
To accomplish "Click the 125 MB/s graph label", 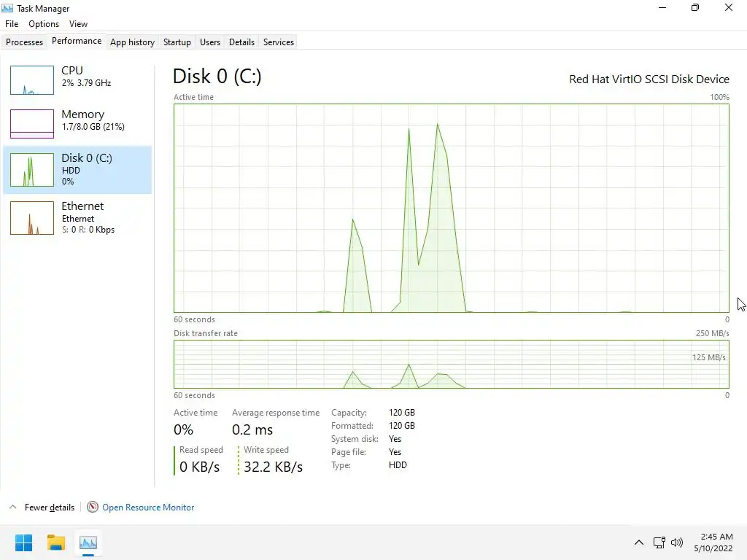I will [x=709, y=357].
